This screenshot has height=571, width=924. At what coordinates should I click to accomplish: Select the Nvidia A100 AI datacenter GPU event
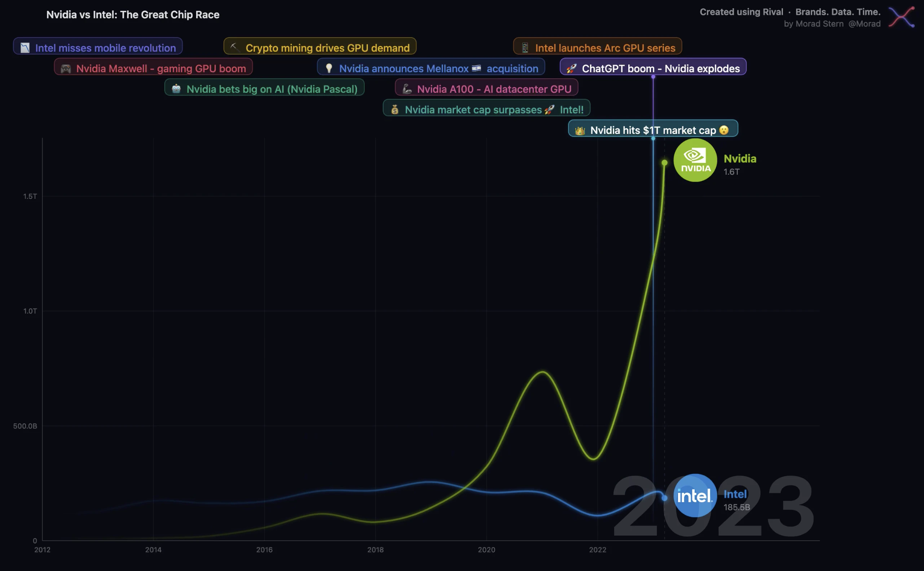486,87
